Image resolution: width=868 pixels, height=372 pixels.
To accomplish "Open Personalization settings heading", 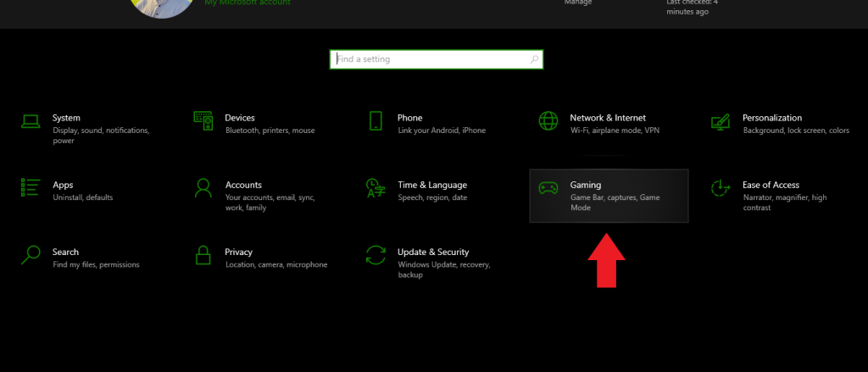I will point(772,118).
